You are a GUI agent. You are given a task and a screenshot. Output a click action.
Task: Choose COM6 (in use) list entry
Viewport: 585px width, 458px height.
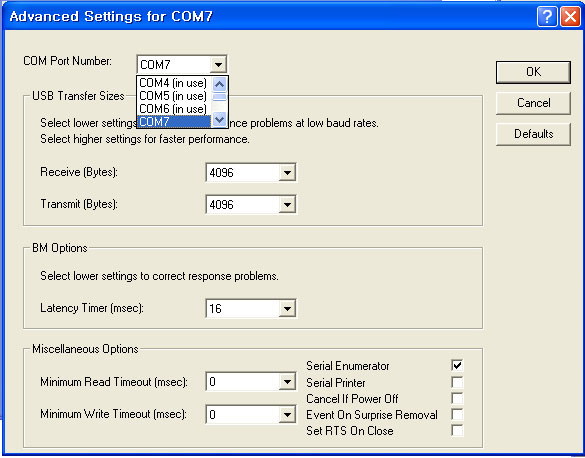tap(174, 109)
